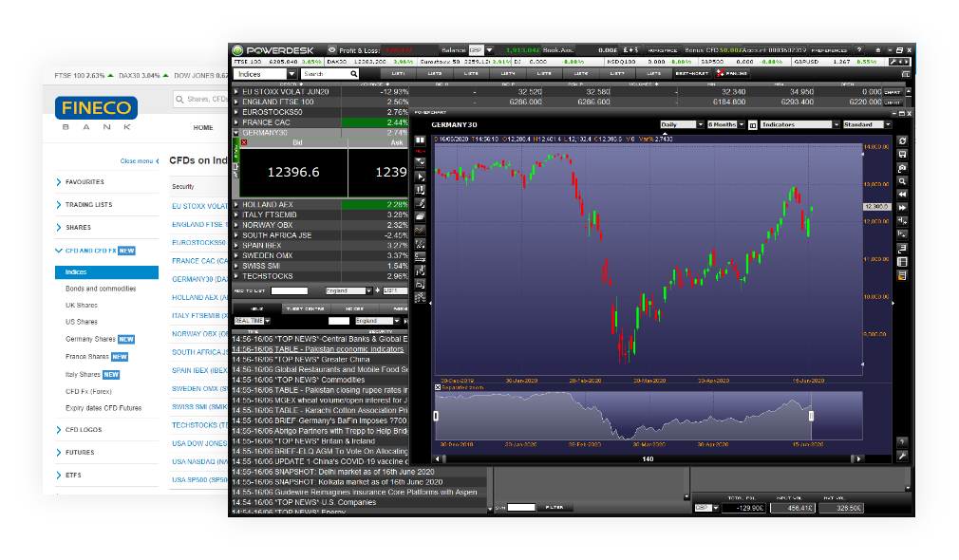Click the chart table grid icon
This screenshot has height=560, width=959.
tap(902, 262)
